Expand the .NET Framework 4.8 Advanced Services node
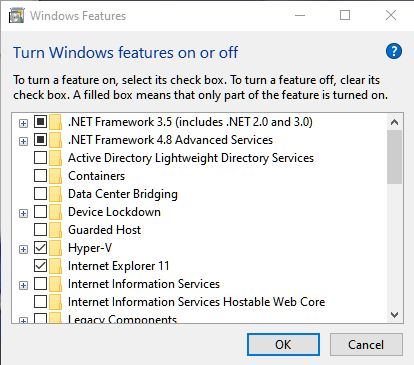This screenshot has width=414, height=365. tap(23, 142)
